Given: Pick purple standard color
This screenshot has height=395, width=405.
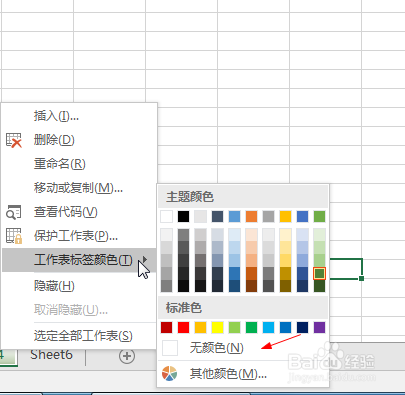Looking at the screenshot, I should (320, 327).
